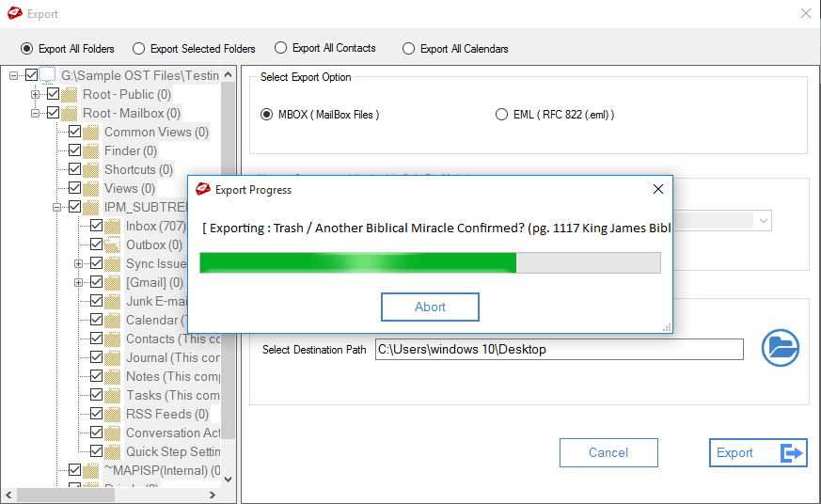821x504 pixels.
Task: Select the RSS Feeds (0) tree item
Action: pos(167,414)
